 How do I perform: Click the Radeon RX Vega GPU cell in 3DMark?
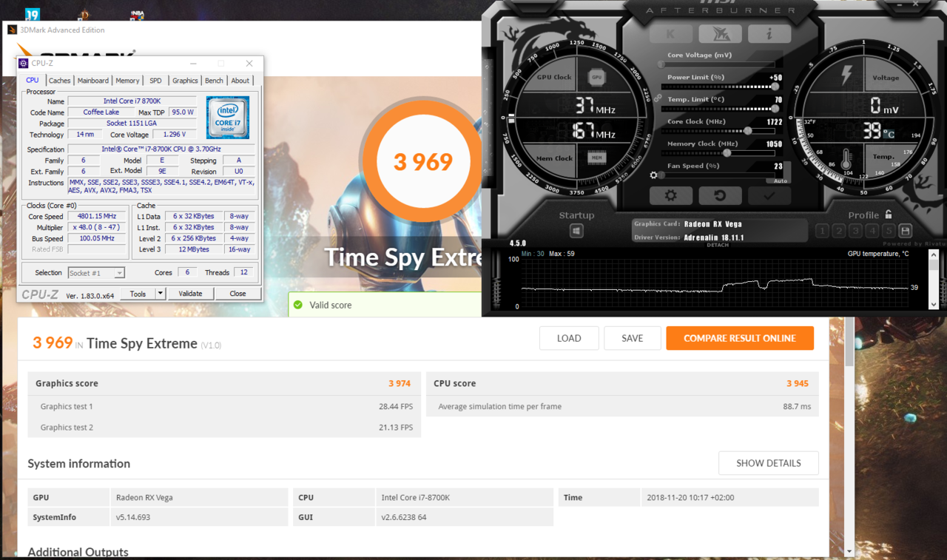tap(199, 497)
